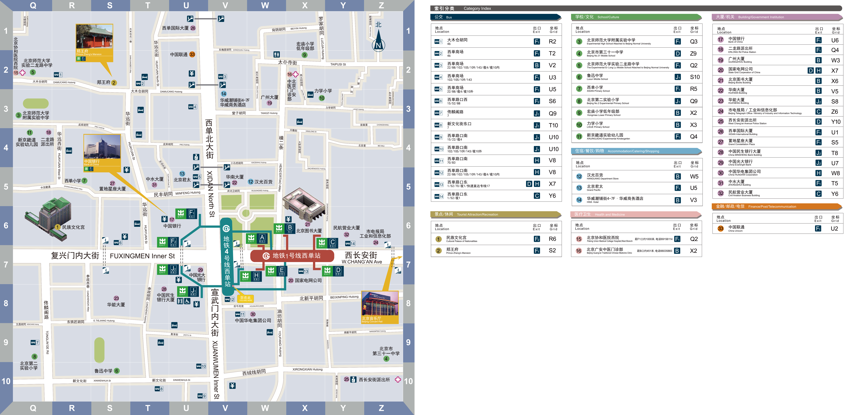
Task: Select bus stop 13 icon on the map
Action: point(304,271)
